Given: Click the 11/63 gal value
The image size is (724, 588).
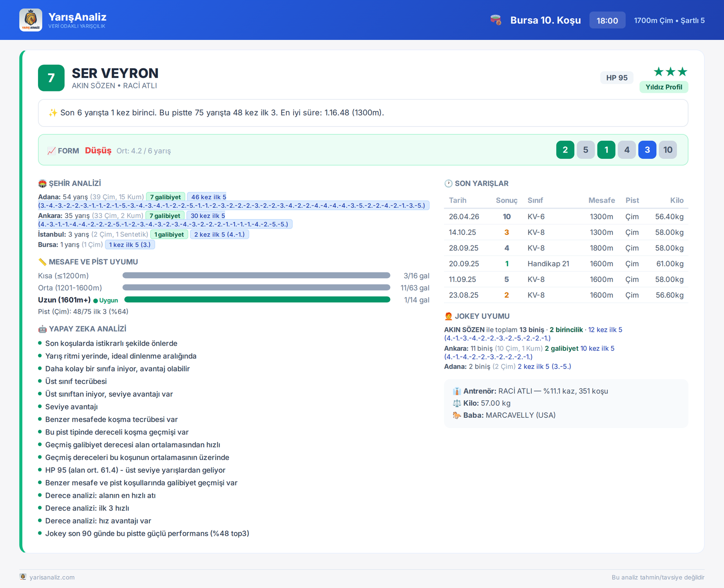Looking at the screenshot, I should [415, 288].
